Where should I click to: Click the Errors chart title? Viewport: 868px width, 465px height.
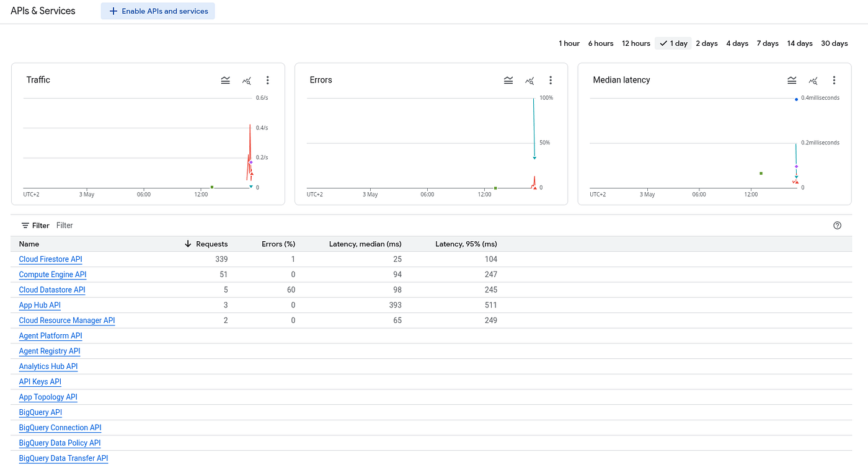click(321, 80)
